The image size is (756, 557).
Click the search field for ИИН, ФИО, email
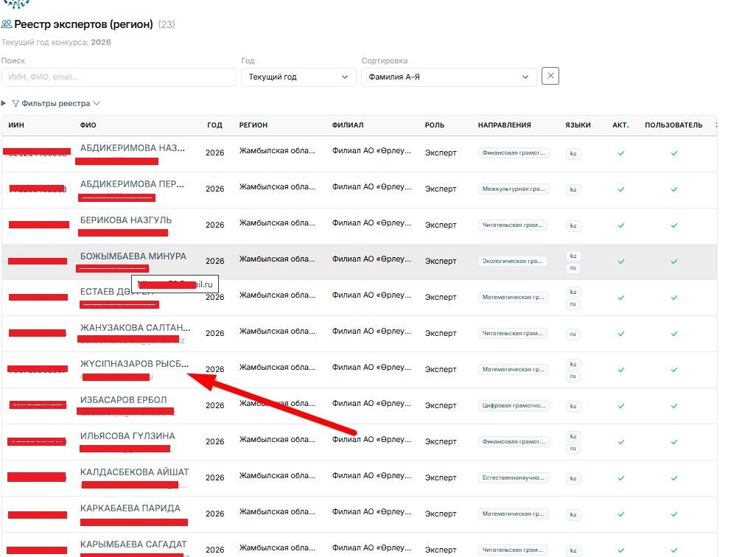pos(119,77)
